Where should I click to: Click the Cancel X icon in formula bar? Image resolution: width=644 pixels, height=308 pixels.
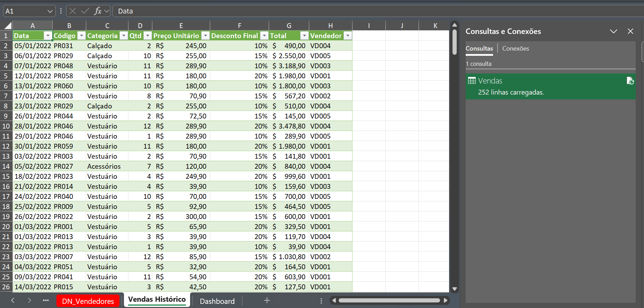[x=73, y=11]
